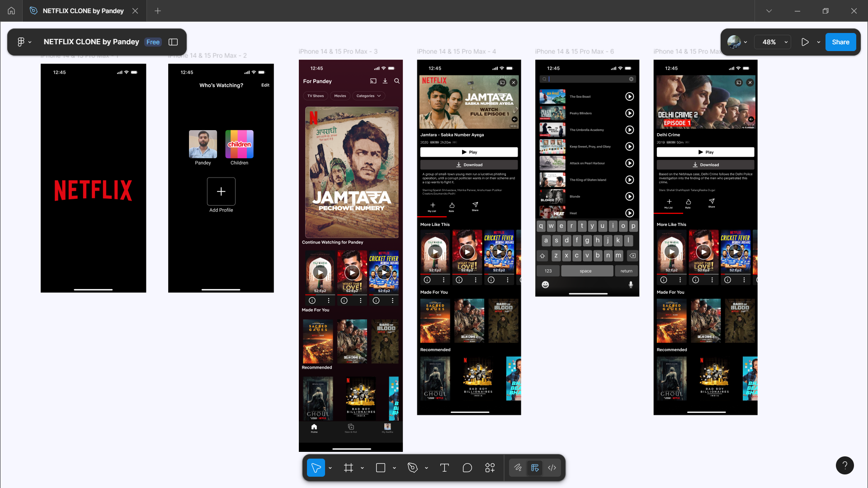Open the tab list chevron in title bar

click(769, 11)
